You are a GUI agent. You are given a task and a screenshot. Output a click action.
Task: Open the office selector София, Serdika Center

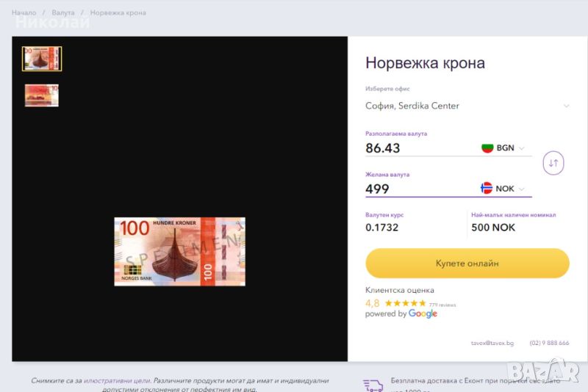pyautogui.click(x=467, y=106)
